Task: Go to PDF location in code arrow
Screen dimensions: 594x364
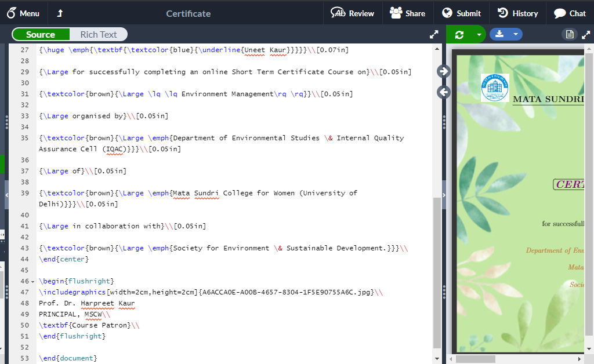Action: pyautogui.click(x=444, y=92)
